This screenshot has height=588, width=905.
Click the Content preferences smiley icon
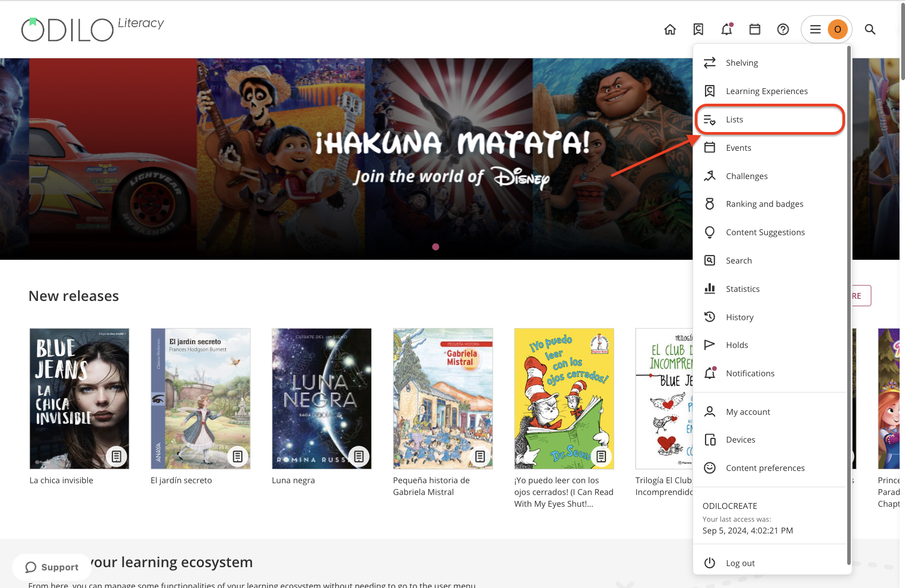click(x=710, y=468)
